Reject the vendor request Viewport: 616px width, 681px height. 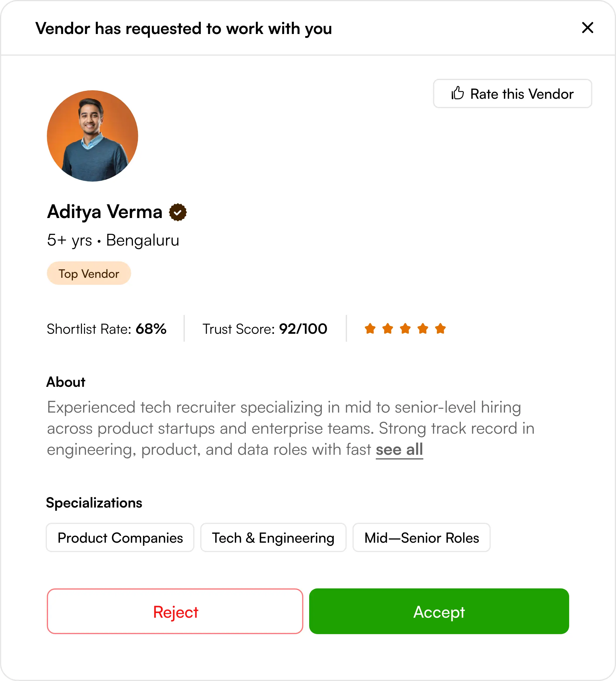(x=175, y=612)
